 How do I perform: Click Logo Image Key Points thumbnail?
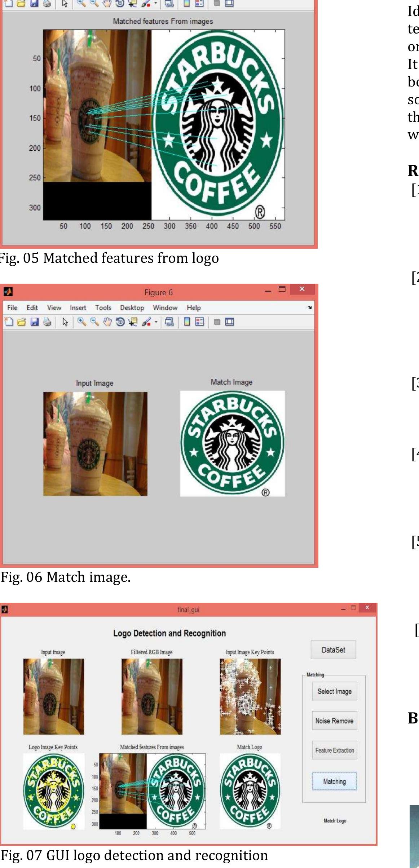click(x=54, y=791)
